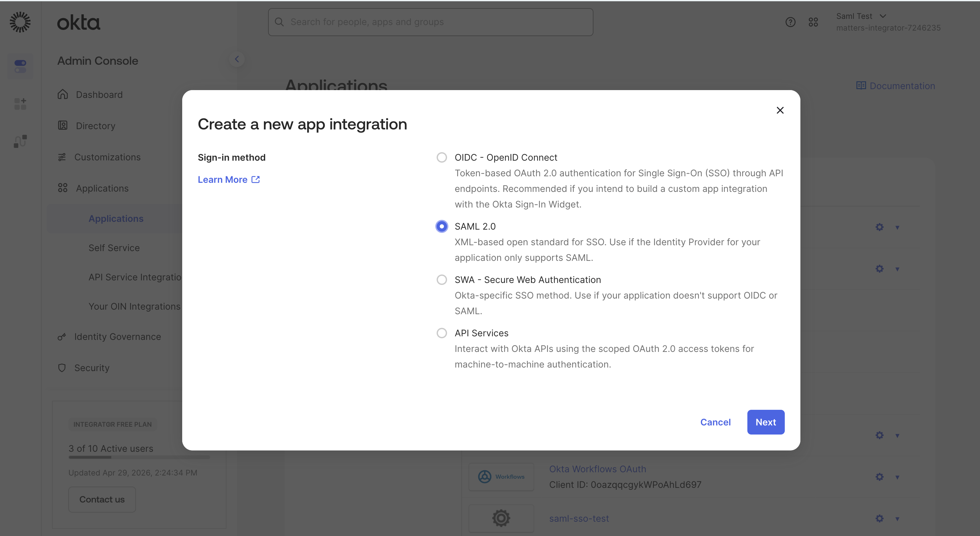Click the okta wordmark logo
The height and width of the screenshot is (536, 980).
(x=79, y=22)
